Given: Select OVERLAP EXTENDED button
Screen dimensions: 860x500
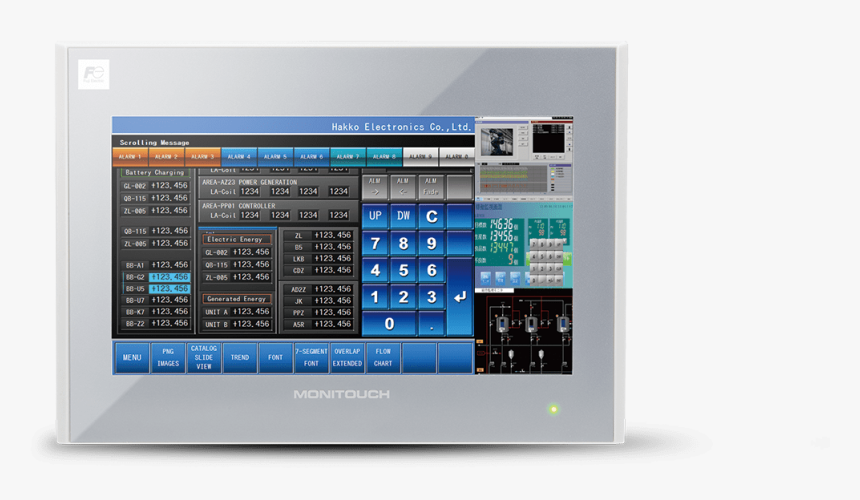Looking at the screenshot, I should (347, 357).
